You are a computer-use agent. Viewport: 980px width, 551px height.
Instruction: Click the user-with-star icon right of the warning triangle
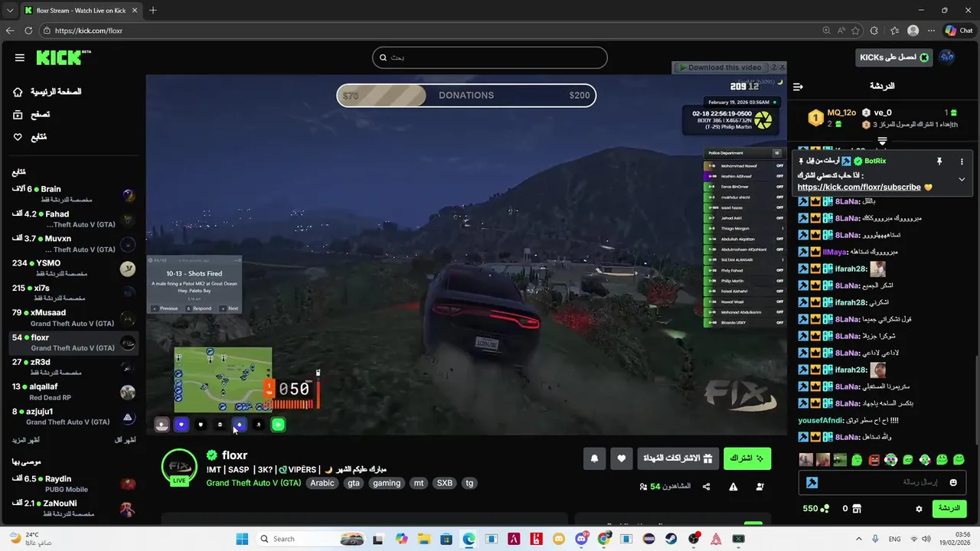click(x=759, y=487)
